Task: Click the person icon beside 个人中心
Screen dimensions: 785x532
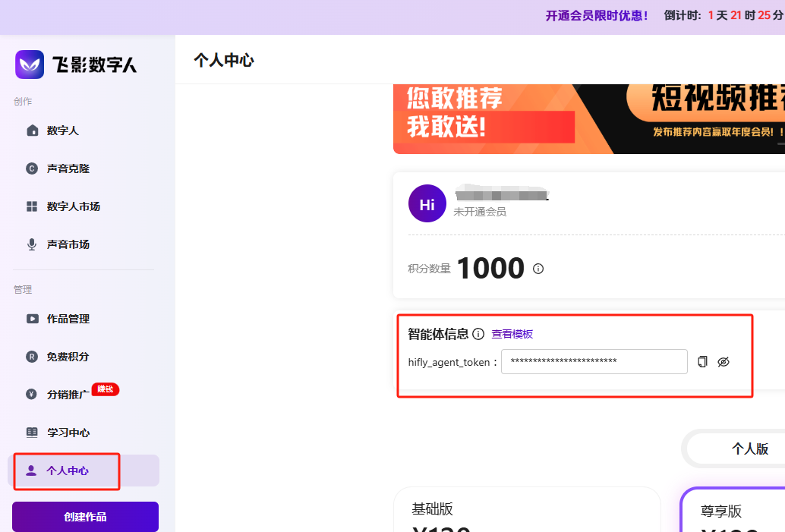Action: tap(31, 471)
